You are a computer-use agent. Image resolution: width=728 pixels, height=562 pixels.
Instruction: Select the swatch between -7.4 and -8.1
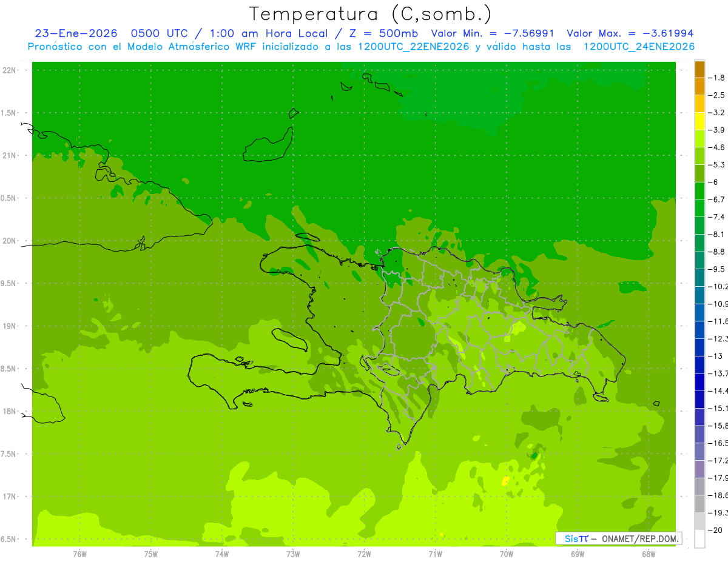(x=699, y=226)
